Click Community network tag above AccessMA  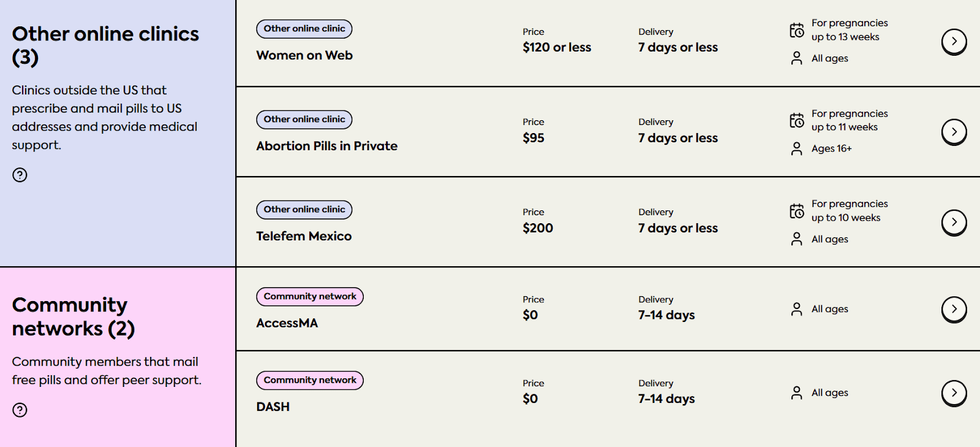pyautogui.click(x=310, y=297)
